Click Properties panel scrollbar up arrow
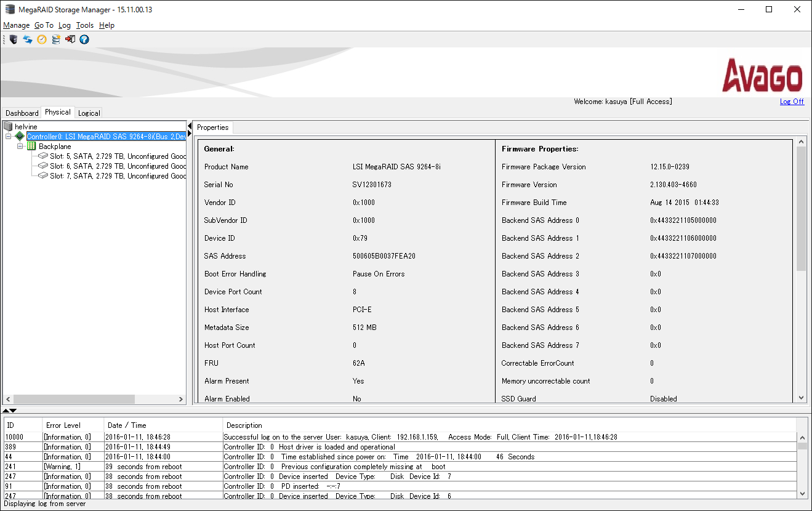812x511 pixels. (x=801, y=142)
